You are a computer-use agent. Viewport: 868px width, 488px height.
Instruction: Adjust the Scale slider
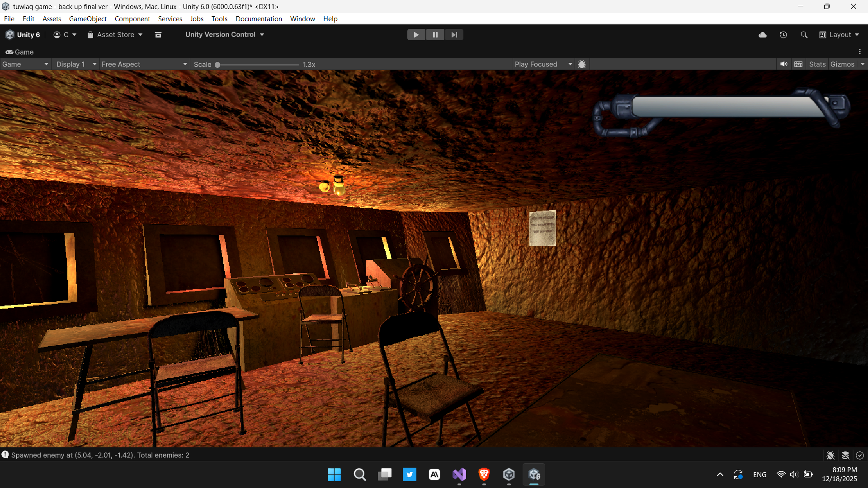tap(218, 65)
